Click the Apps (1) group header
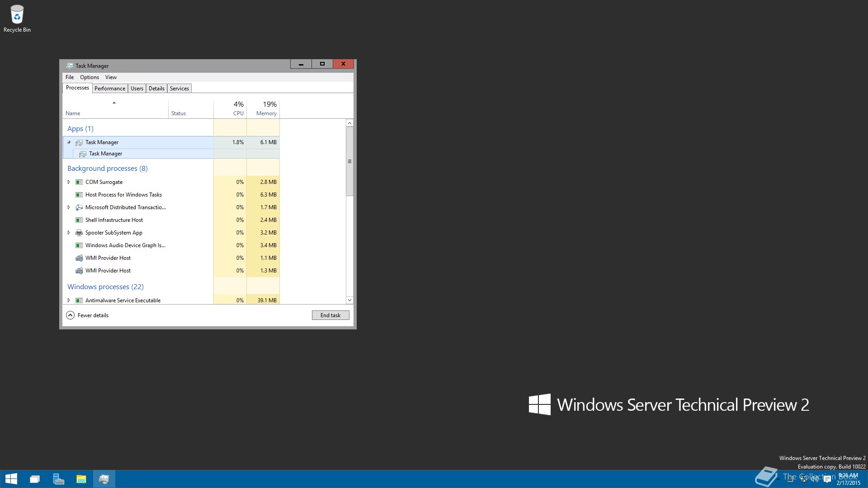Viewport: 868px width, 488px height. point(80,129)
